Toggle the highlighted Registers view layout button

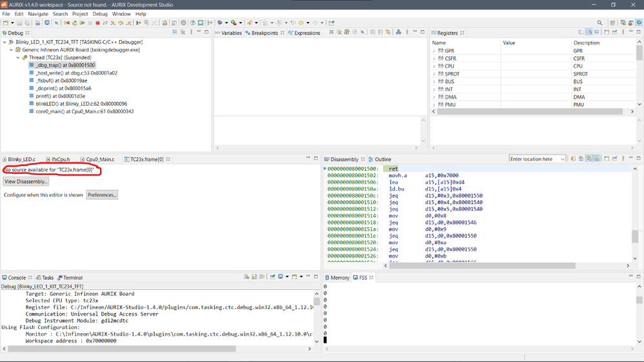tap(589, 32)
